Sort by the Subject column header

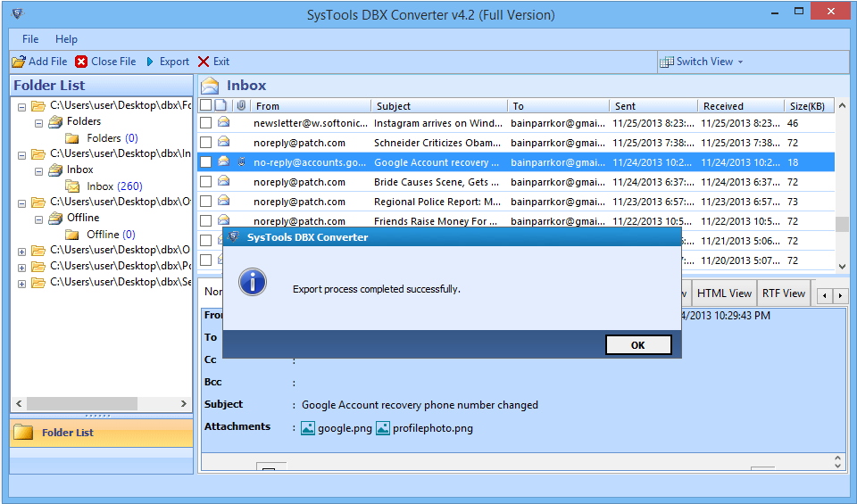439,106
